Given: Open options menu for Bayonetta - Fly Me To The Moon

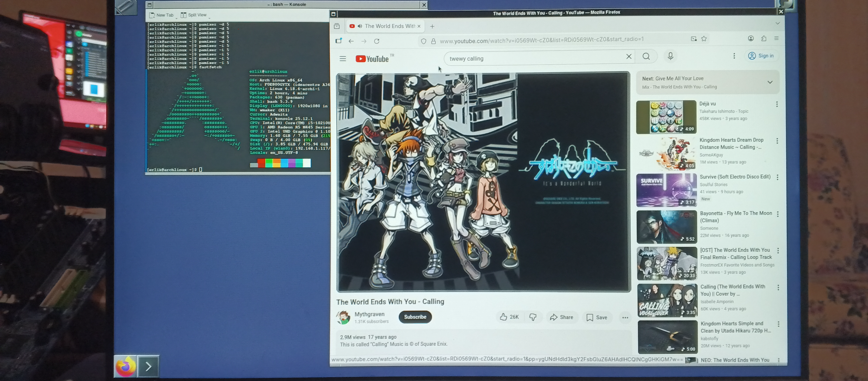Looking at the screenshot, I should 778,214.
